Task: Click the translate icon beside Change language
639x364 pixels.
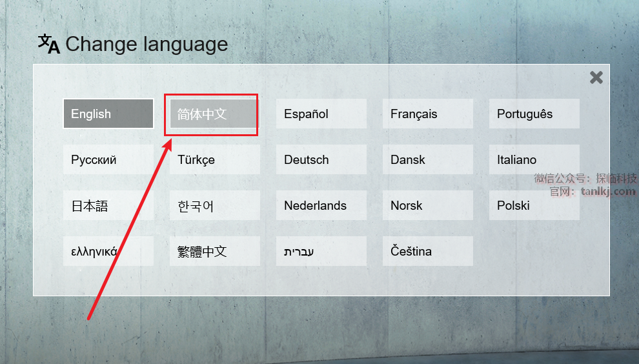Action: point(49,44)
